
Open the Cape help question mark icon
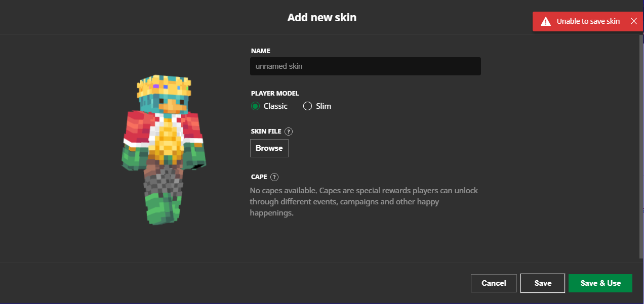274,177
